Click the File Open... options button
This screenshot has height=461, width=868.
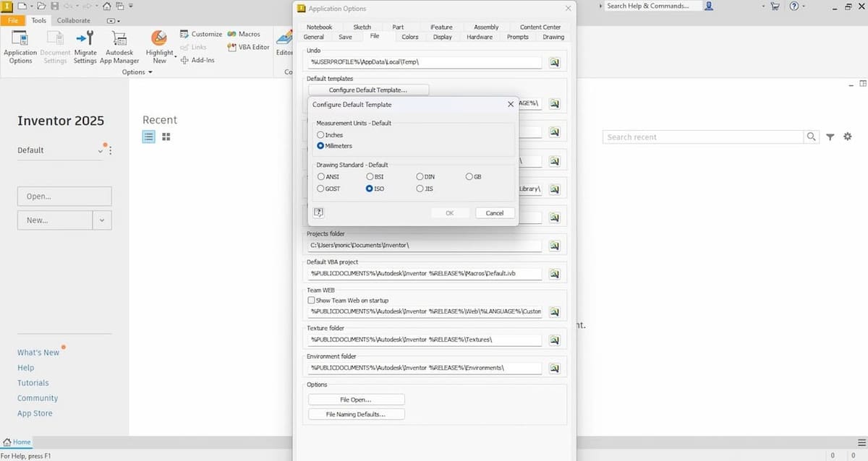(x=356, y=400)
